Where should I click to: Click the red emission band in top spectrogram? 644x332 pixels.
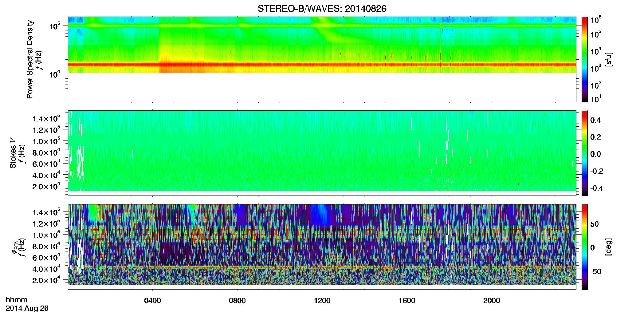[322, 65]
